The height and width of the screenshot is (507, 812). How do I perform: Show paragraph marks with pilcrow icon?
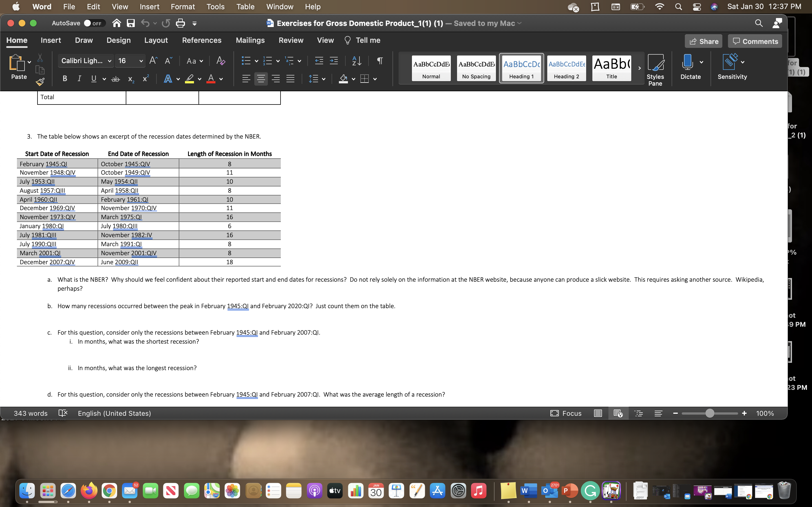[379, 61]
